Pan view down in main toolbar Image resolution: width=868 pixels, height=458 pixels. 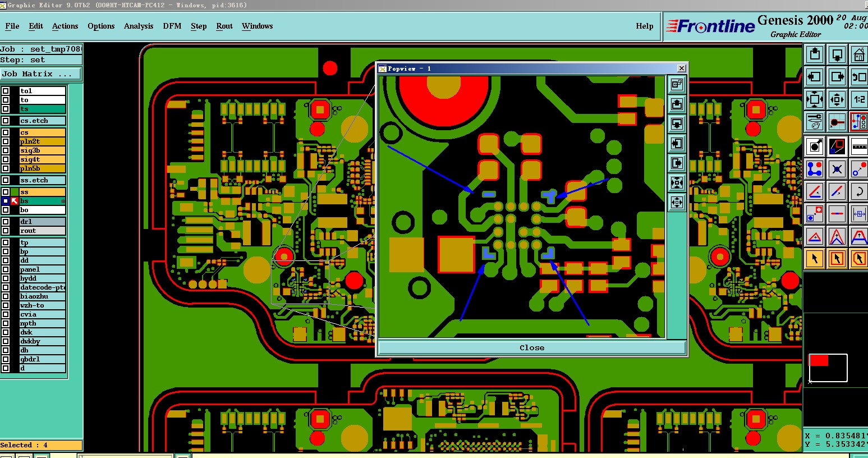(837, 54)
